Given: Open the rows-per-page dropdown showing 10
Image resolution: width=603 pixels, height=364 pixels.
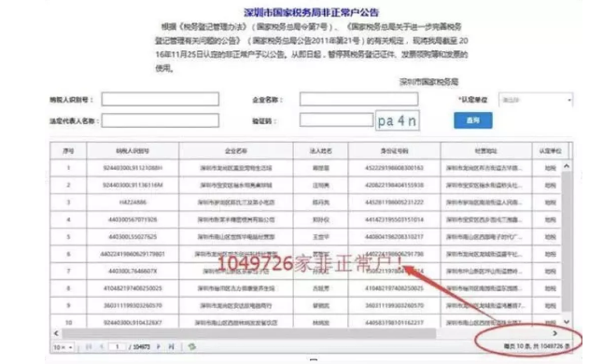Looking at the screenshot, I should pos(63,347).
